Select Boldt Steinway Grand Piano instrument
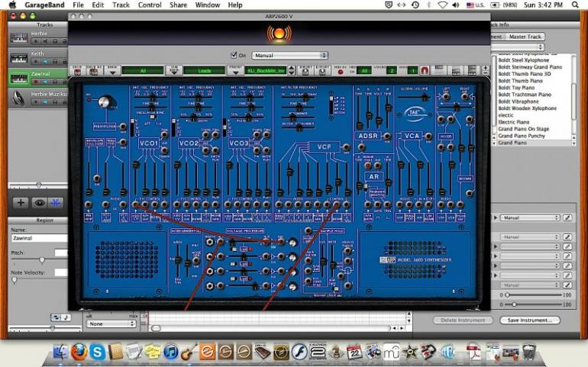 pyautogui.click(x=530, y=67)
